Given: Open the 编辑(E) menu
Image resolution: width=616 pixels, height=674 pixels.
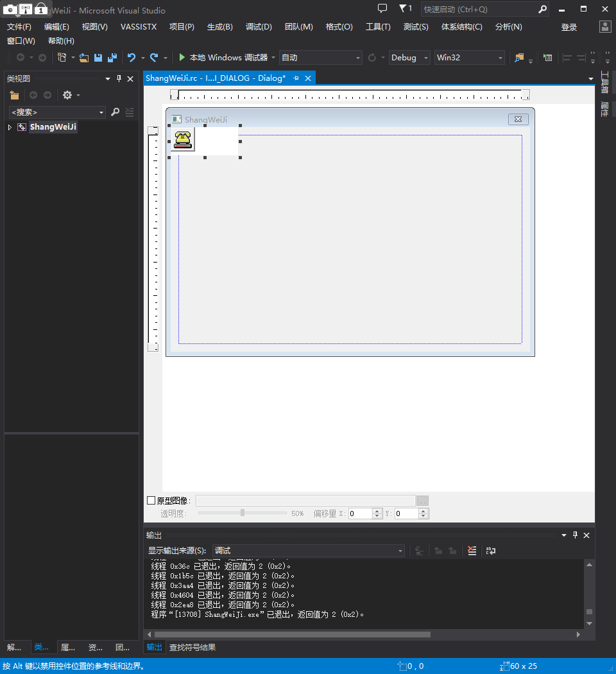Looking at the screenshot, I should pyautogui.click(x=56, y=27).
